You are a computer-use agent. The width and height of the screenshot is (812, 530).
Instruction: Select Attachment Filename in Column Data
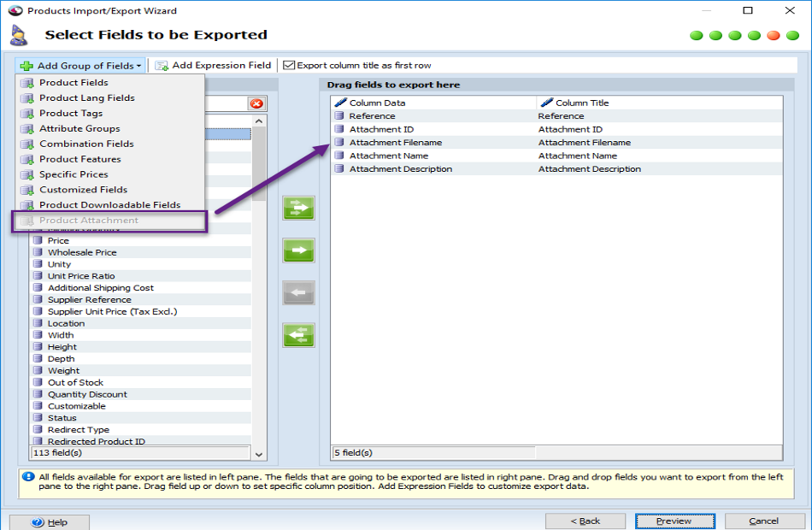(x=396, y=143)
